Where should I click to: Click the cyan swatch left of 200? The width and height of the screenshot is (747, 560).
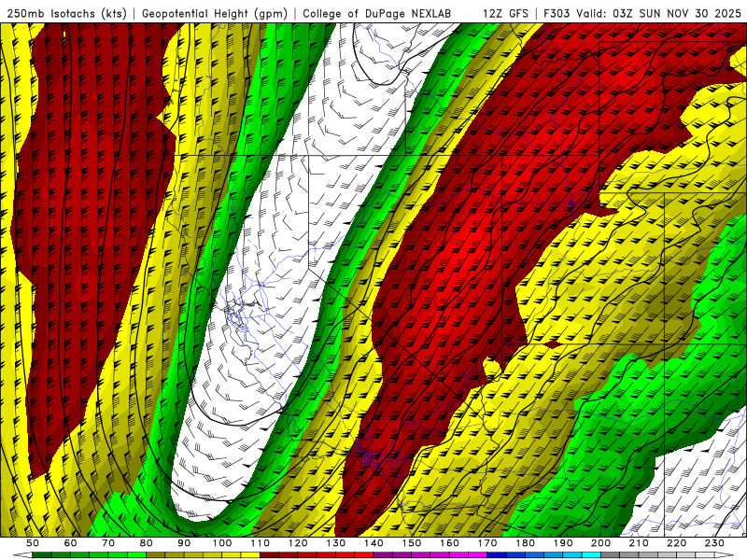coord(591,555)
